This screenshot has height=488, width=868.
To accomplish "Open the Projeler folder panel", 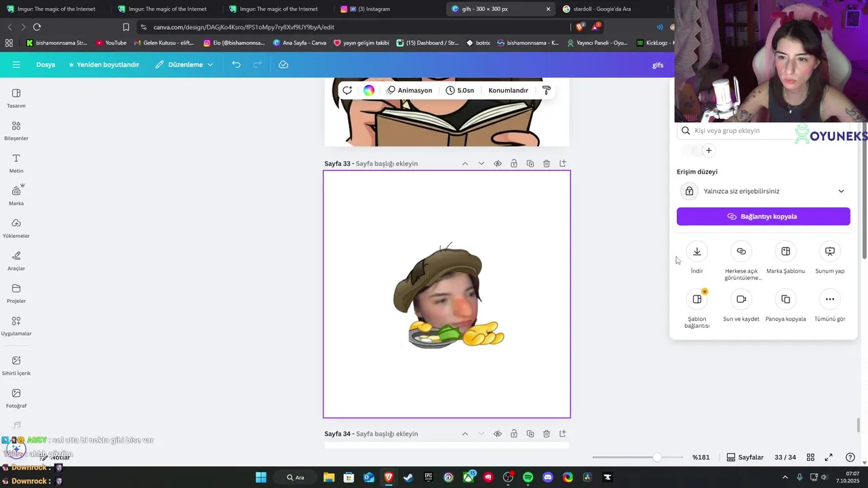I will pos(16,293).
